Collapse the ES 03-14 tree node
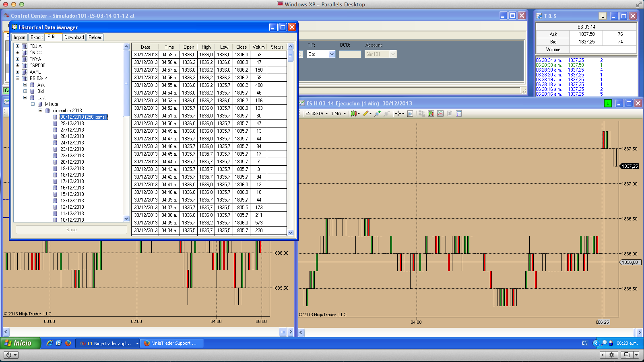Screen dimensions: 644x362 point(17,78)
